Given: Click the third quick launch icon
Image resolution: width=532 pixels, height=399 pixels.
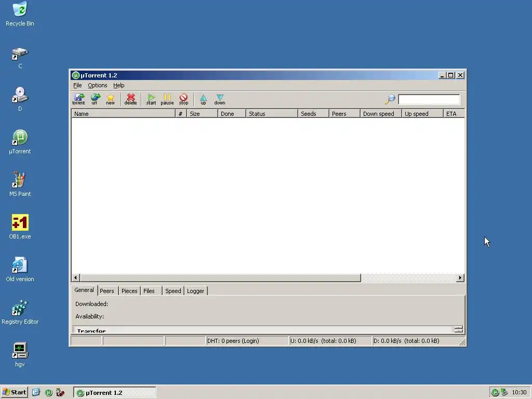Looking at the screenshot, I should pyautogui.click(x=60, y=393).
